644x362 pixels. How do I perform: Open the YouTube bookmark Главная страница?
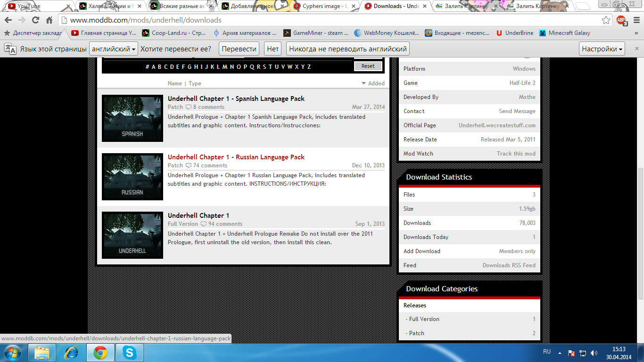104,33
